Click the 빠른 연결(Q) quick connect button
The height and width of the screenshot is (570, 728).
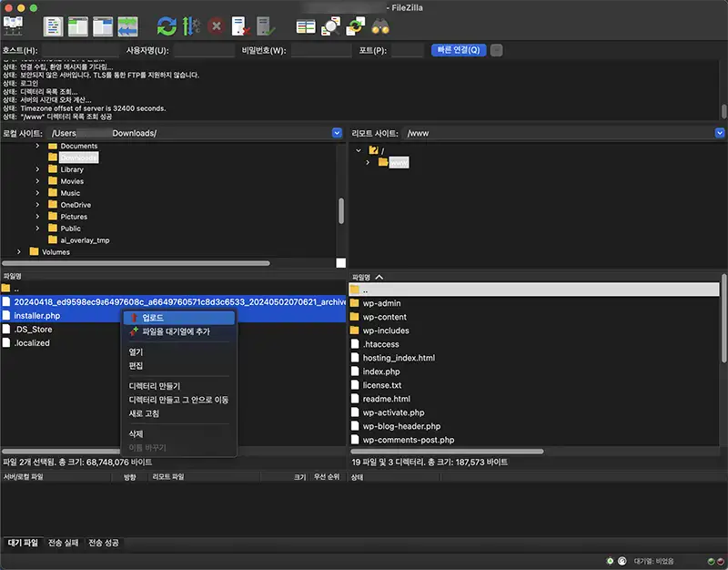[x=459, y=50]
